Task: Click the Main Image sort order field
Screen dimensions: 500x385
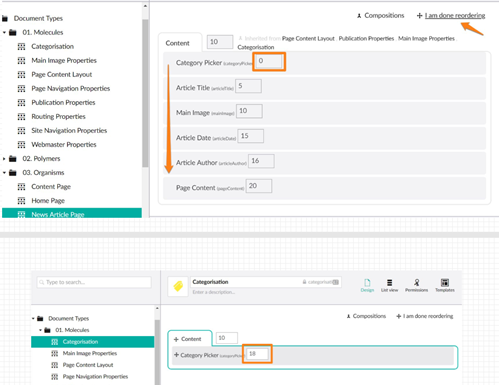Action: pos(249,111)
